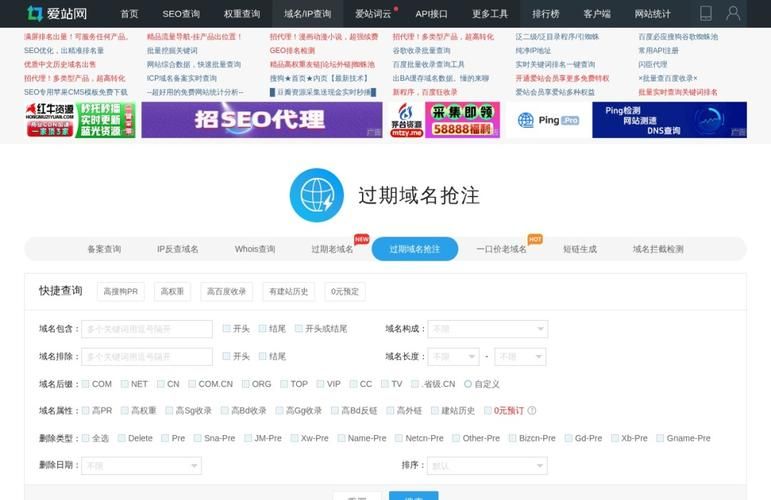Open the 域名长度 minimum dropdown
771x500 pixels.
[453, 356]
